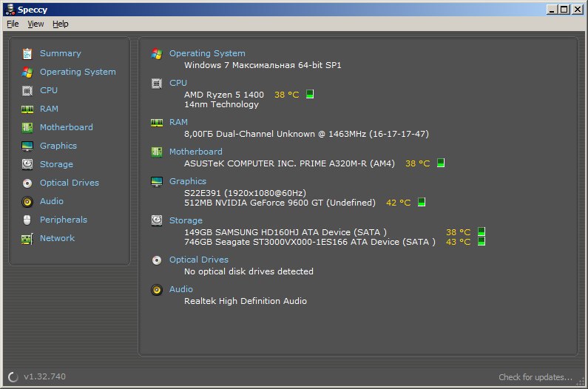This screenshot has width=588, height=389.
Task: Click the disc icon beside Optical Drives heading
Action: coord(157,260)
